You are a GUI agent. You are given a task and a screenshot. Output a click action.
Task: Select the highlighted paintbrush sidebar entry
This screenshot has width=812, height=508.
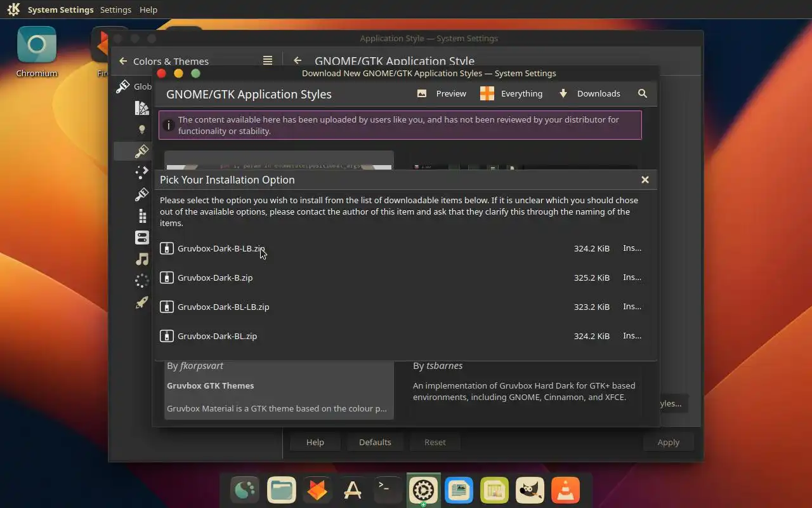click(x=142, y=151)
